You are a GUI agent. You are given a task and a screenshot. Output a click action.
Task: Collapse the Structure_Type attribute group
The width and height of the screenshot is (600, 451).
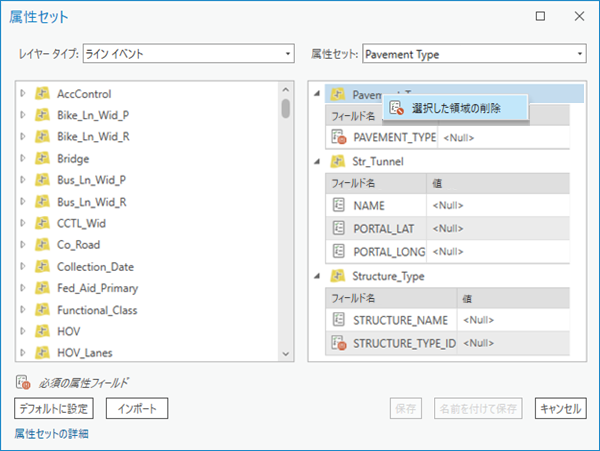point(317,276)
